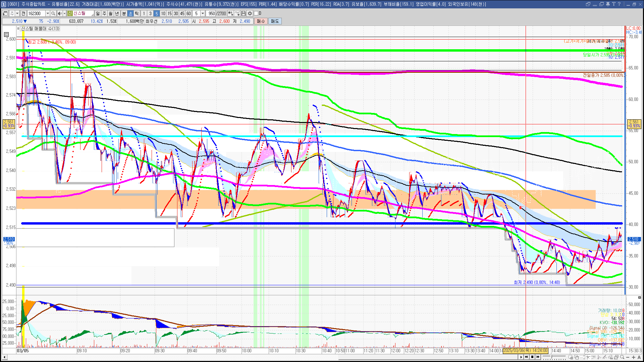Click the zoom in plus icon
This screenshot has width=644, height=362.
634,357
